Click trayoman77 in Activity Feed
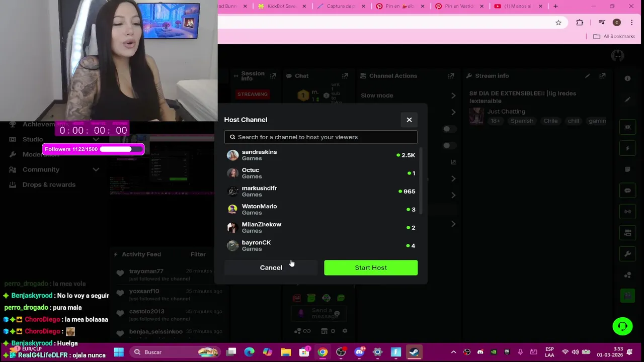The image size is (644, 362). click(x=146, y=271)
